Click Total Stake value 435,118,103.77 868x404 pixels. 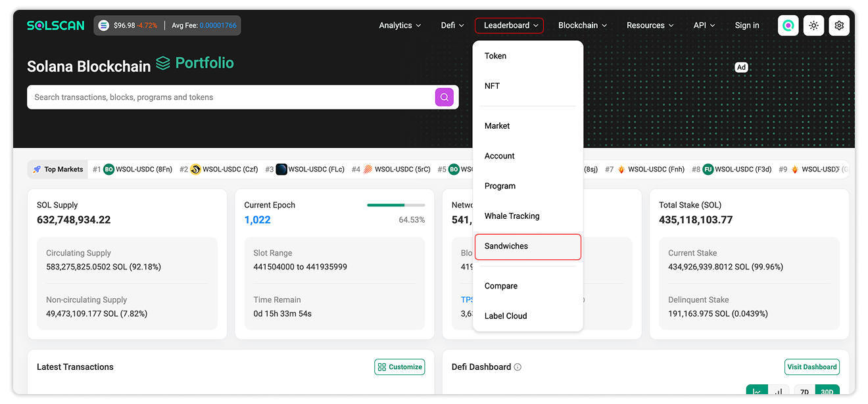coord(696,220)
